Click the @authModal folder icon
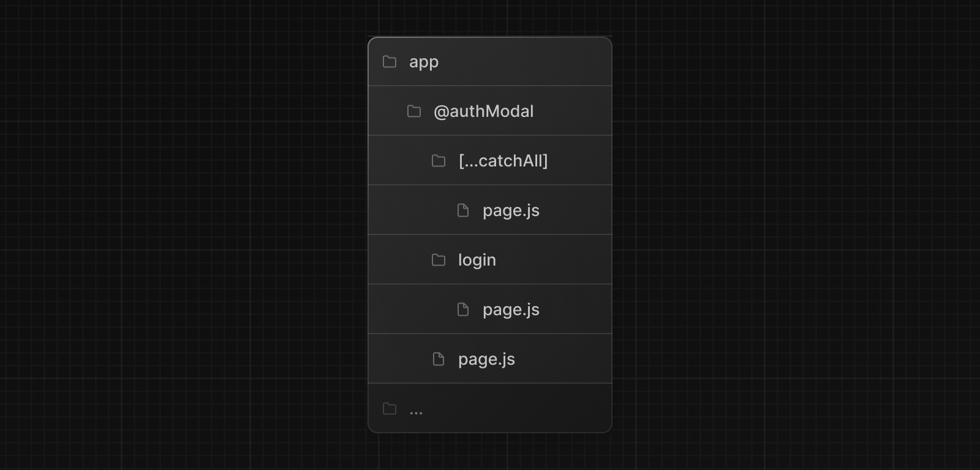 pyautogui.click(x=414, y=111)
